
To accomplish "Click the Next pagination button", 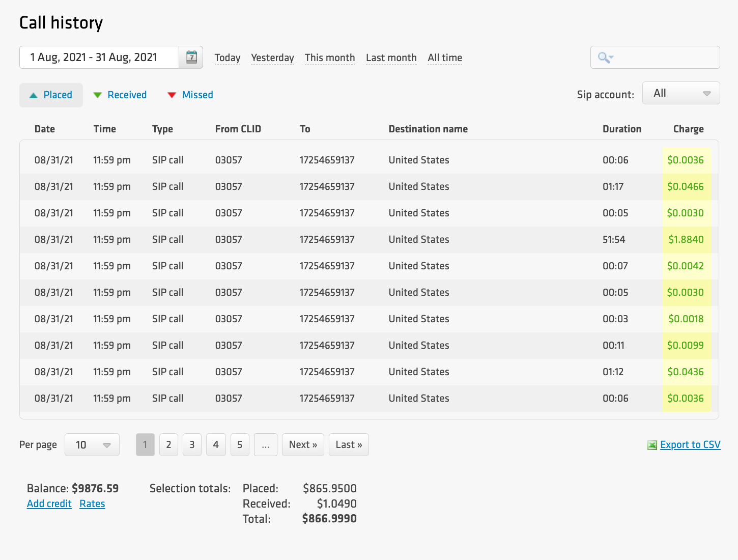I will tap(303, 444).
